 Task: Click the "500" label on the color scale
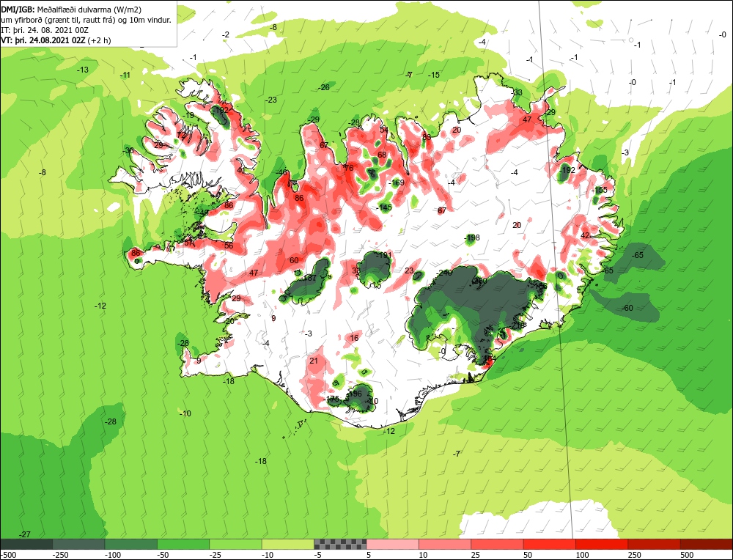click(687, 555)
